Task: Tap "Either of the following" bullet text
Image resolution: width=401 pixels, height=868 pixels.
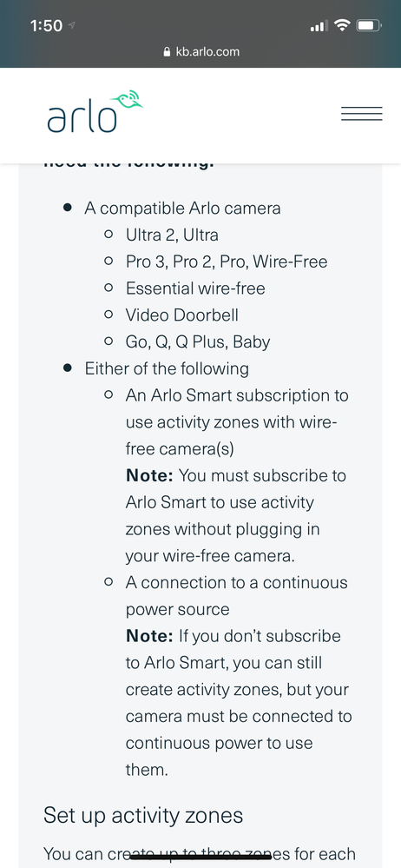Action: point(167,368)
